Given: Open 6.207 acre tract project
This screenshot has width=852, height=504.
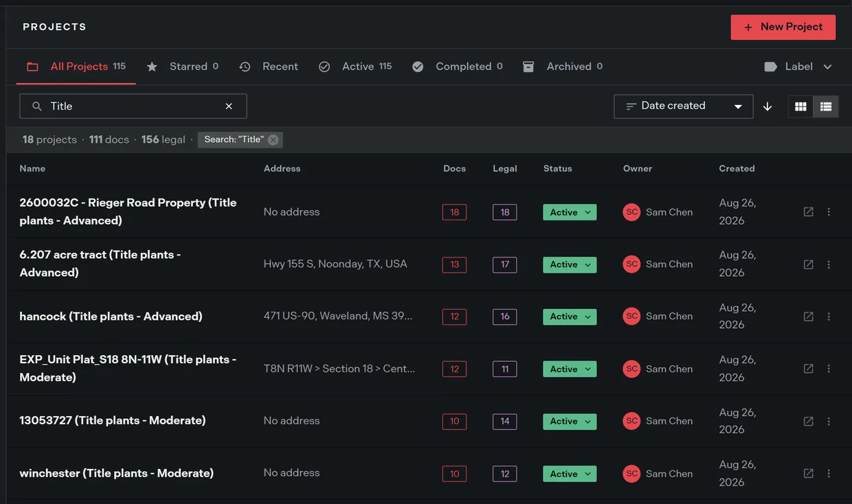Looking at the screenshot, I should (100, 264).
